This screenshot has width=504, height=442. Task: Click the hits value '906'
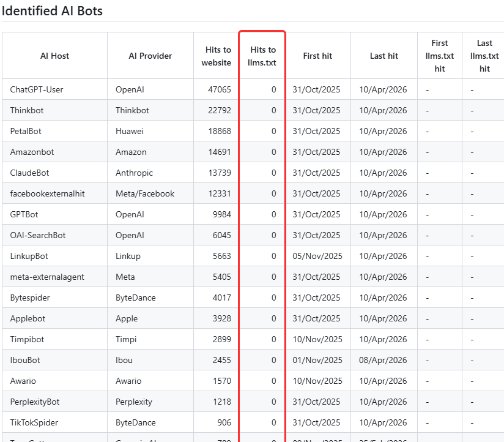pos(224,422)
